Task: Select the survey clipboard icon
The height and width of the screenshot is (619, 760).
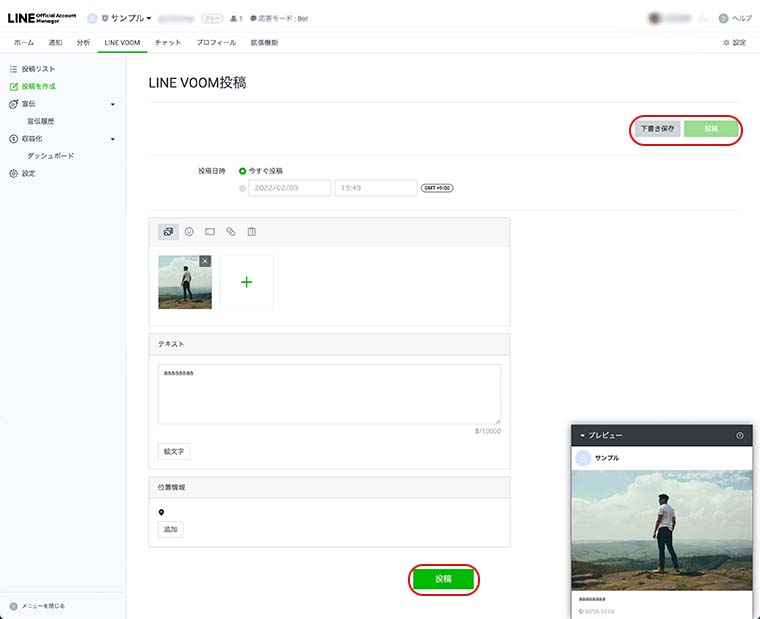Action: point(252,232)
